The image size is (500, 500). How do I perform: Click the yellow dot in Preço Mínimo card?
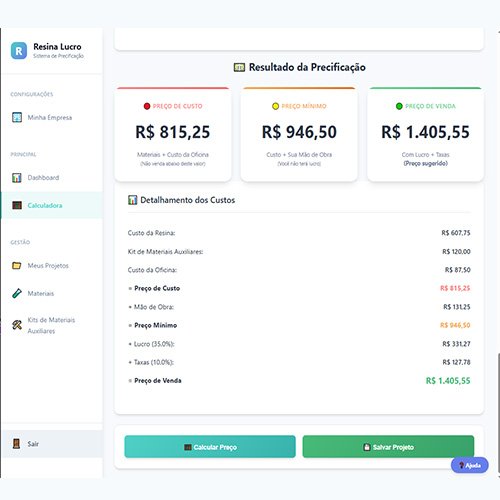[275, 106]
